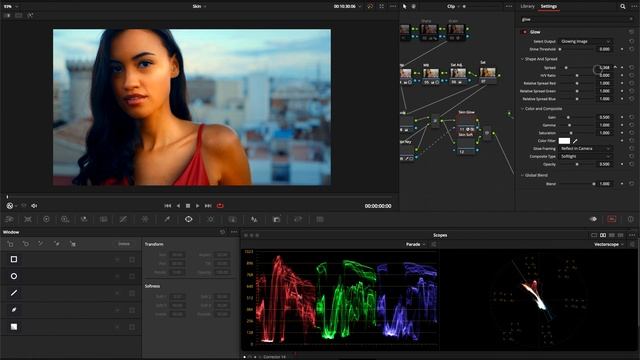Collapse the Shape And Spread section
640x360 pixels.
522,59
